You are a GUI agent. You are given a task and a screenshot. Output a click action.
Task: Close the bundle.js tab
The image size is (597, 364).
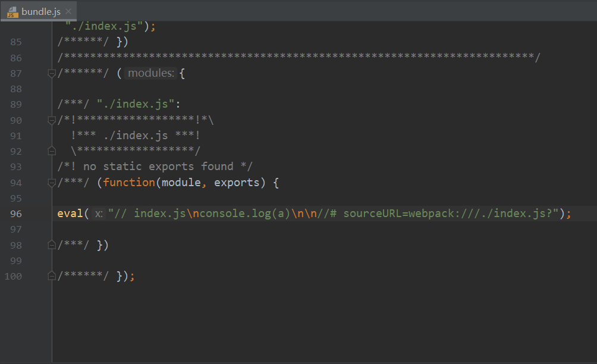pyautogui.click(x=68, y=11)
